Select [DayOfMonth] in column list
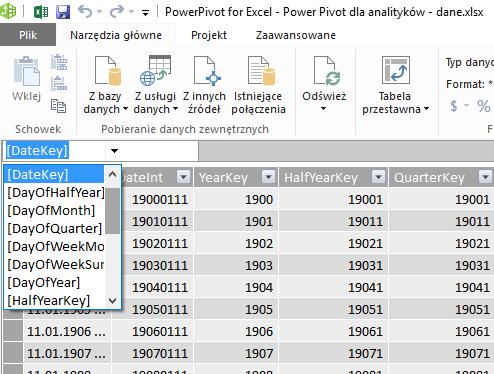 [x=55, y=211]
